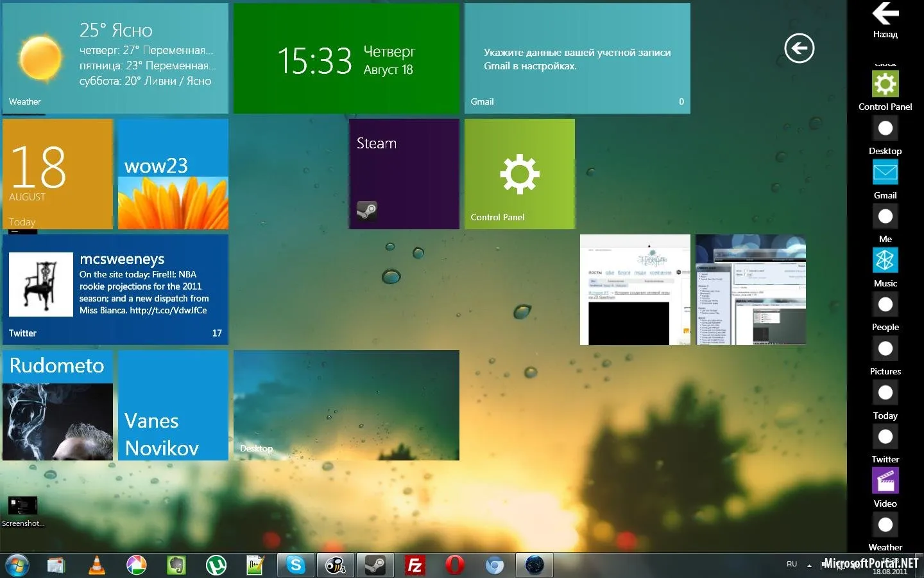The height and width of the screenshot is (578, 924).
Task: Click the Назад back arrow in sidebar
Action: pyautogui.click(x=885, y=13)
